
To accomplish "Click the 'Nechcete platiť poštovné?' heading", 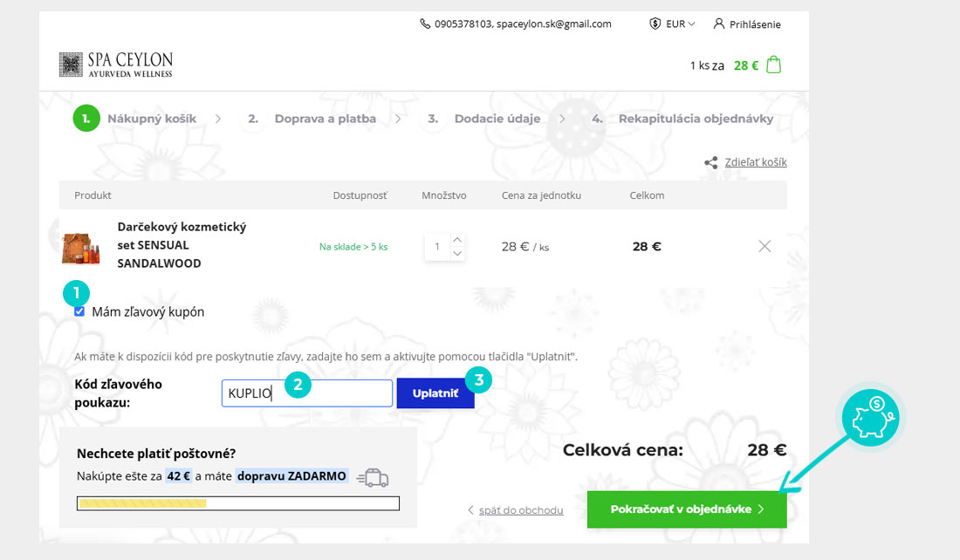I will pos(156,454).
